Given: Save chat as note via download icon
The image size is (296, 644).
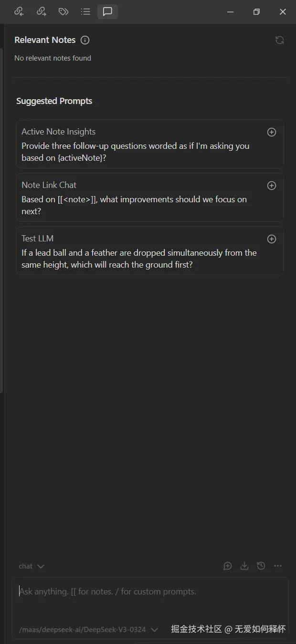Looking at the screenshot, I should 244,566.
